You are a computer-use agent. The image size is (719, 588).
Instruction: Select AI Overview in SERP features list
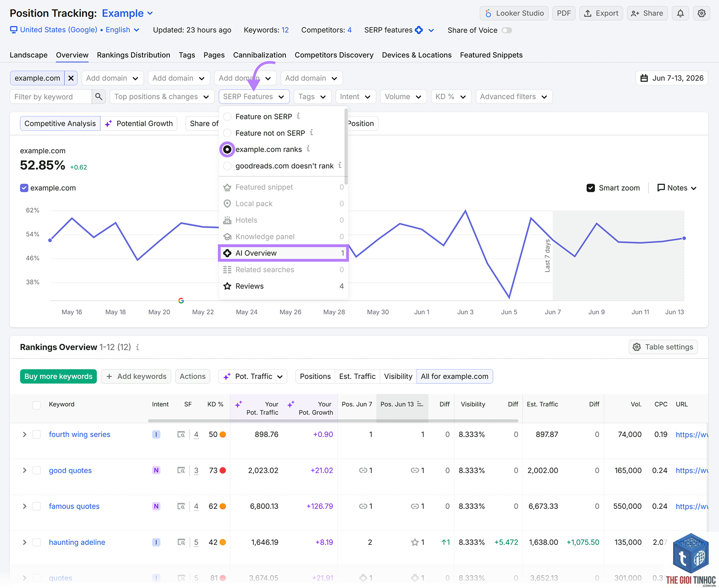click(284, 253)
